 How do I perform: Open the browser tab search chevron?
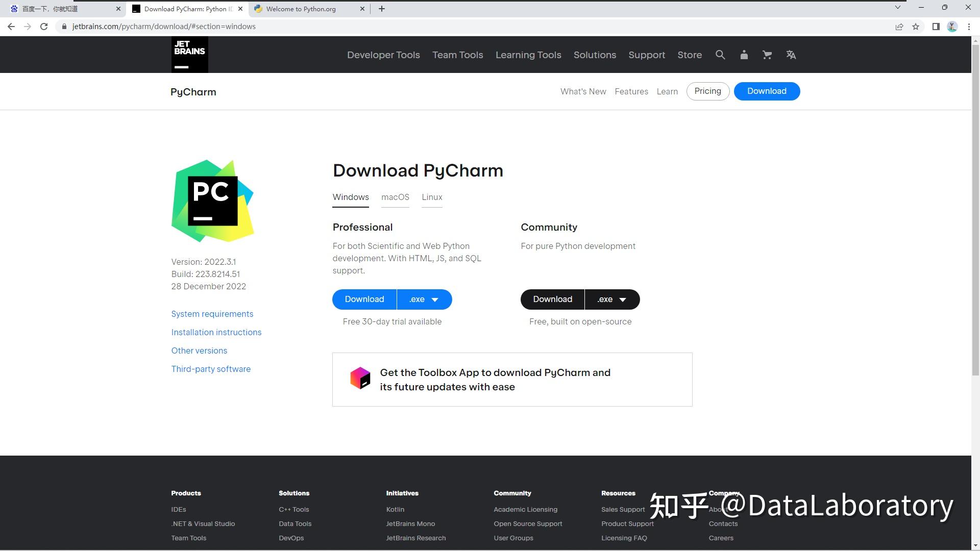pos(897,8)
